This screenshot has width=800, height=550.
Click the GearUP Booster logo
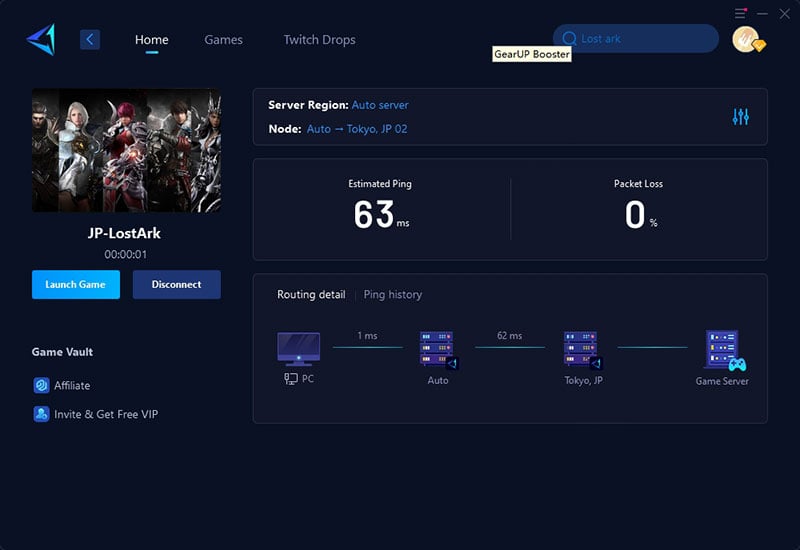[41, 39]
